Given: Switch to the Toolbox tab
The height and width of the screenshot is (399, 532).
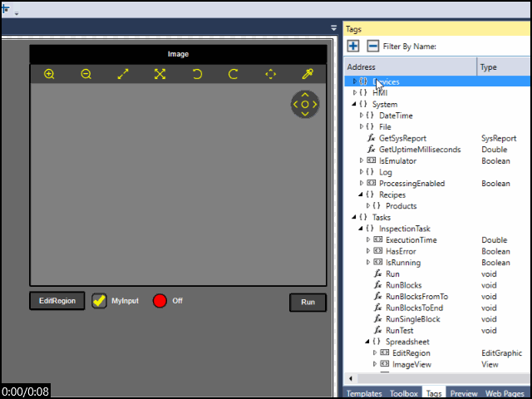Looking at the screenshot, I should 404,393.
